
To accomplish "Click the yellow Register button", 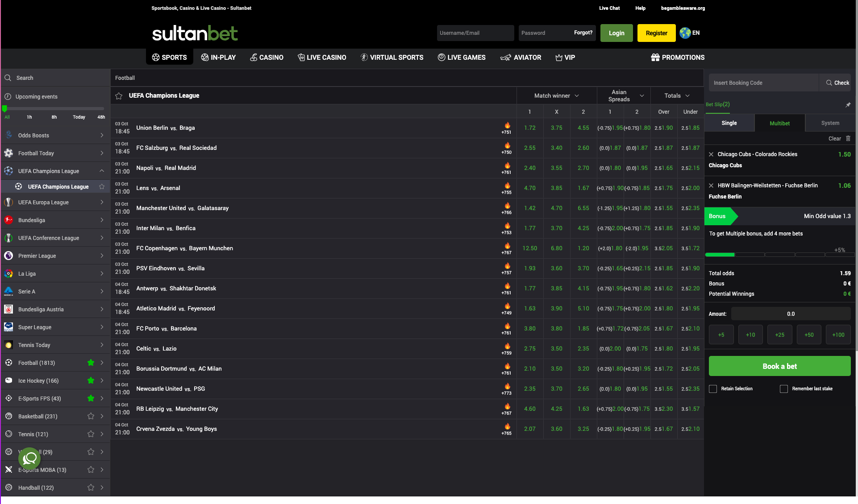I will tap(656, 33).
